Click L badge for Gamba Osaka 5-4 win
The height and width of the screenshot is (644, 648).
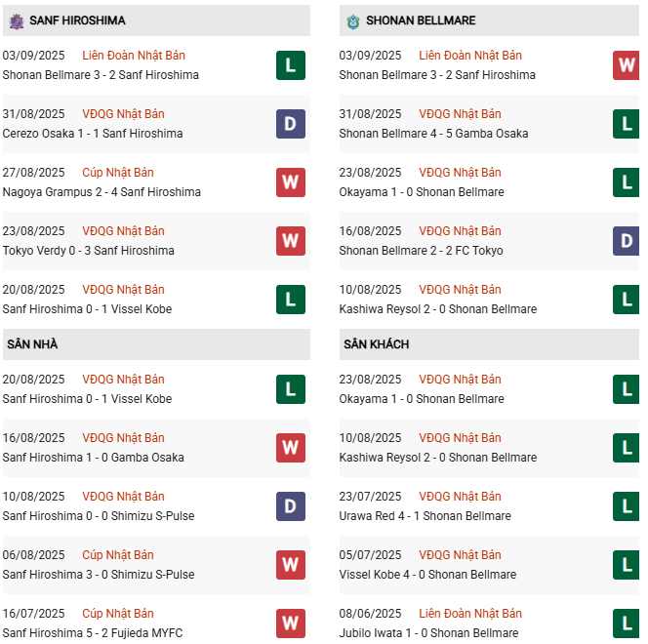[x=626, y=124]
